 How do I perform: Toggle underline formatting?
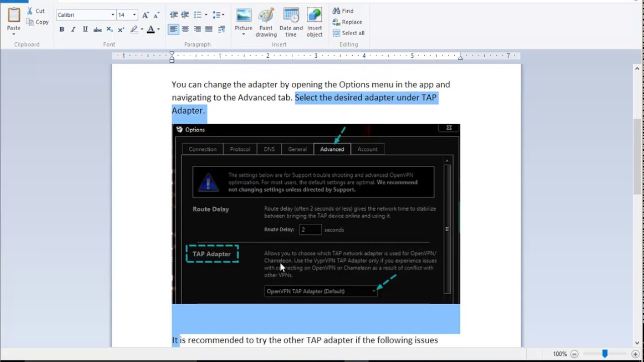click(85, 30)
